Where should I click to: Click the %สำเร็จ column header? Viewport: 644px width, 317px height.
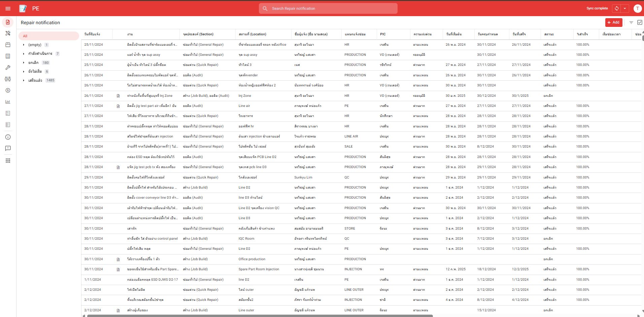[x=586, y=34]
